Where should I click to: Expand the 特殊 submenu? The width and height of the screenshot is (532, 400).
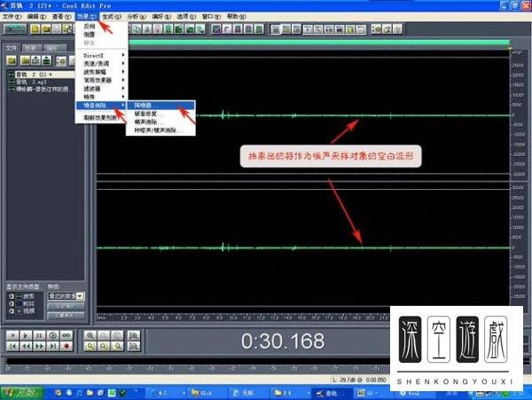(x=101, y=97)
